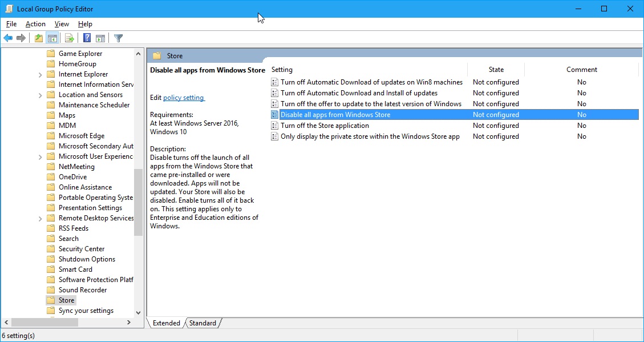Viewport: 644px width, 342px height.
Task: Select the Security Center tree item
Action: point(82,249)
